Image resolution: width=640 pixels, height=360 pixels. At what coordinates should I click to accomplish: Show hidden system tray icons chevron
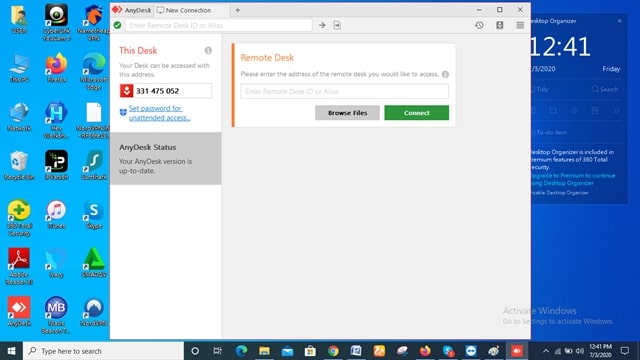[546, 351]
